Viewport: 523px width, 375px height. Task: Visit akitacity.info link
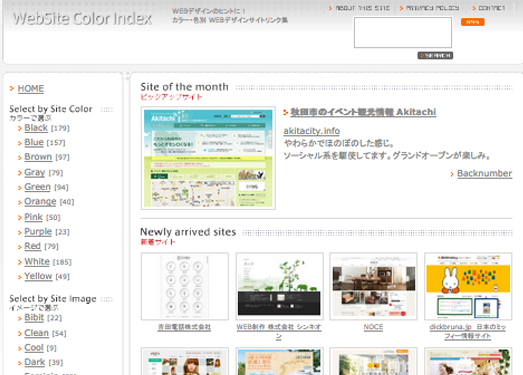312,131
